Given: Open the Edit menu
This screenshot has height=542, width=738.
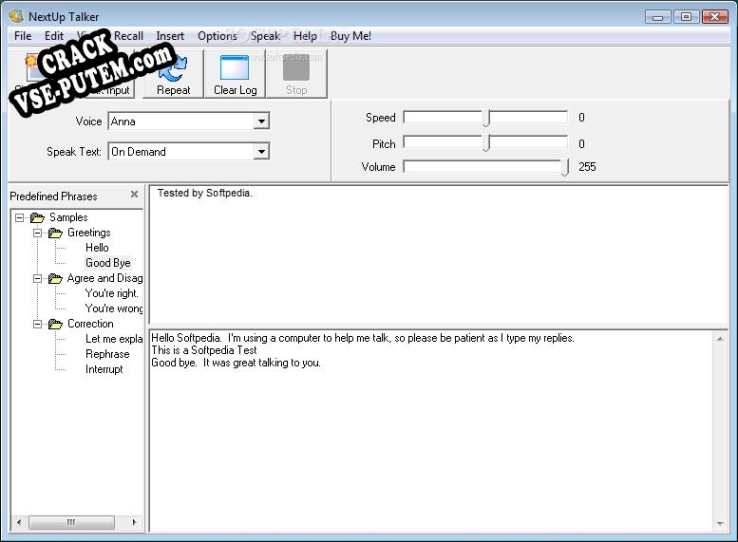Looking at the screenshot, I should [x=54, y=36].
